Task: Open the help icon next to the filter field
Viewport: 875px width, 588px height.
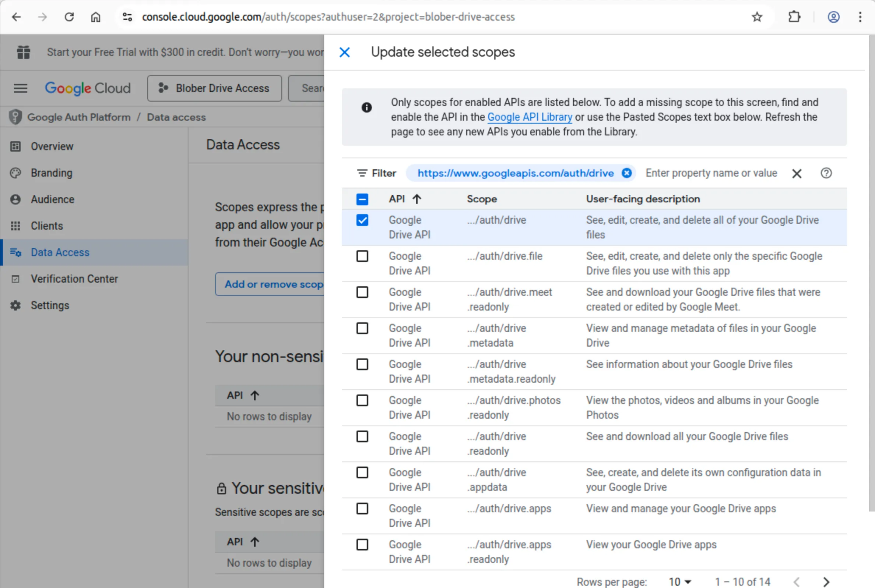Action: 826,173
